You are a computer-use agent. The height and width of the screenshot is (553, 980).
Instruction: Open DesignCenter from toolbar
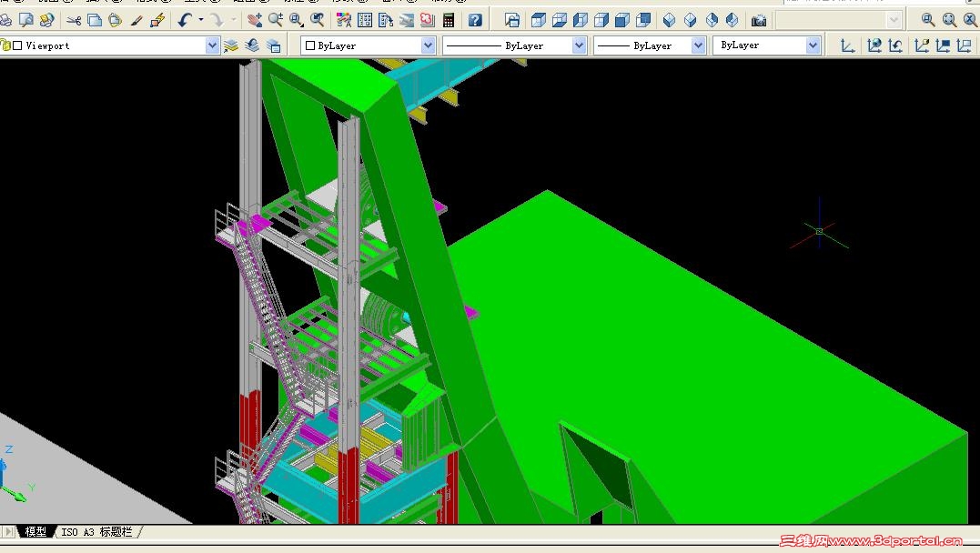pos(365,21)
